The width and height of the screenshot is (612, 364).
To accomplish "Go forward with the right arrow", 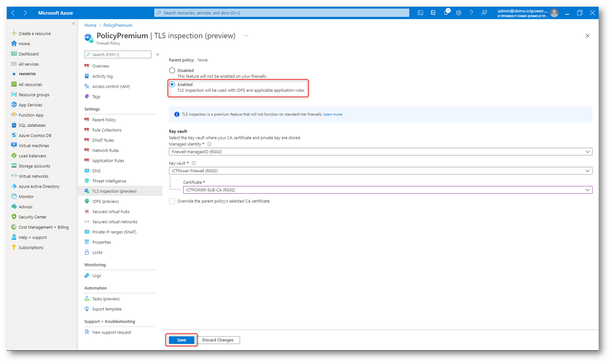I will coord(25,13).
